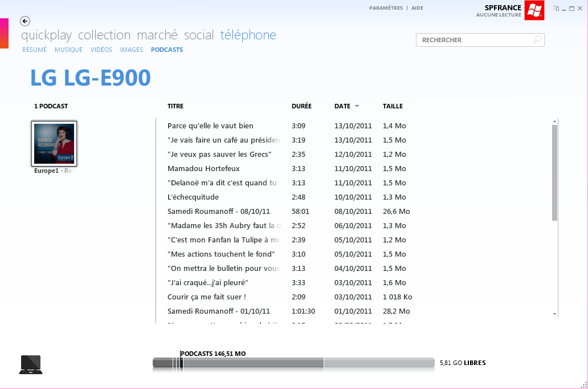This screenshot has width=588, height=389.
Task: Click the search magnifier icon
Action: point(537,39)
